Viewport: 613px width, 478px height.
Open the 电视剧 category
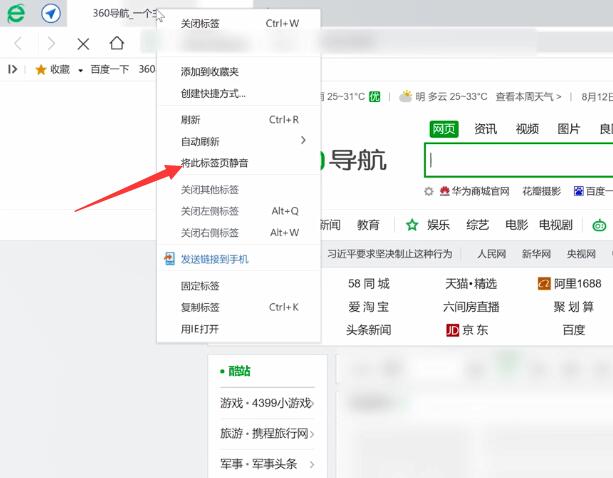click(556, 225)
